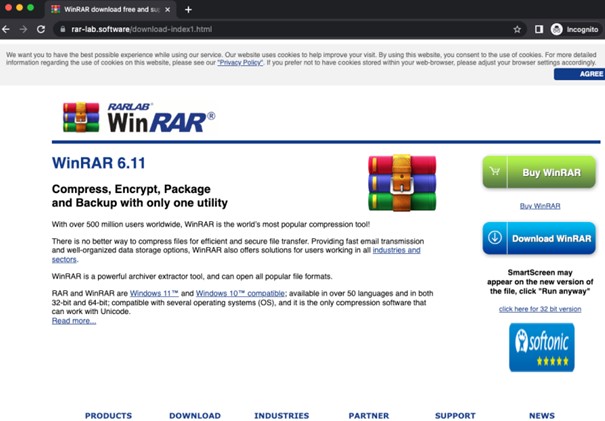This screenshot has width=605, height=421.
Task: Click the download arrow icon on blue button
Action: [495, 238]
